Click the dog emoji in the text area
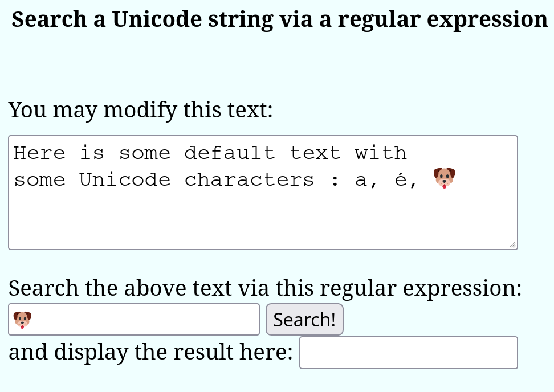Viewport: 554px width, 392px height. 444,178
